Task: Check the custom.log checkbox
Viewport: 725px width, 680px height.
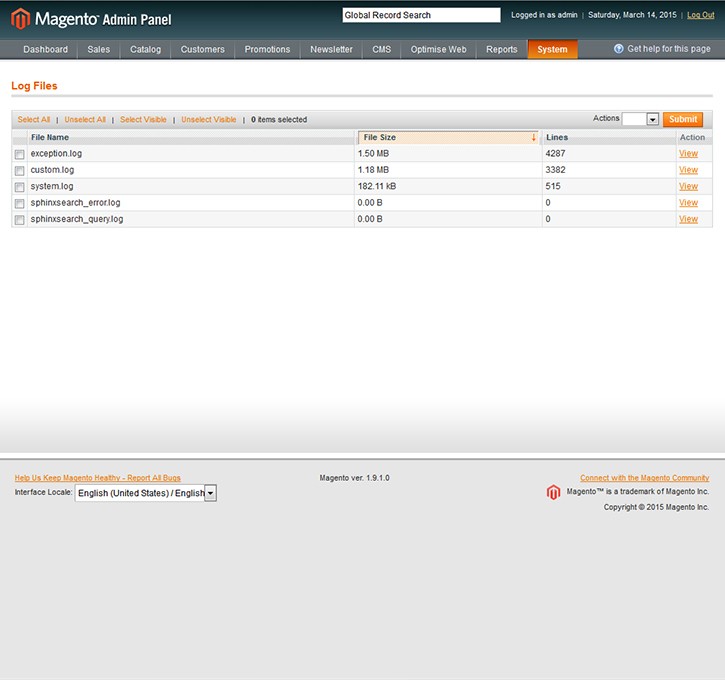Action: (19, 171)
